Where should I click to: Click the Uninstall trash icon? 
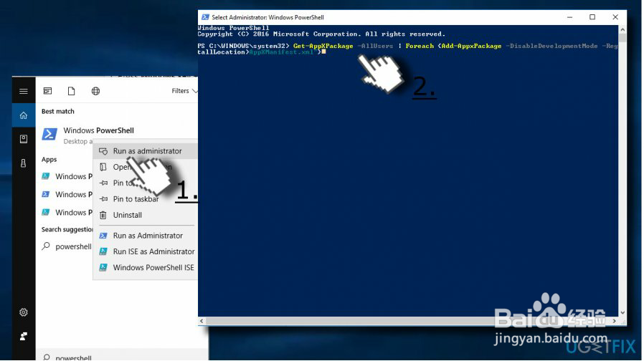103,215
